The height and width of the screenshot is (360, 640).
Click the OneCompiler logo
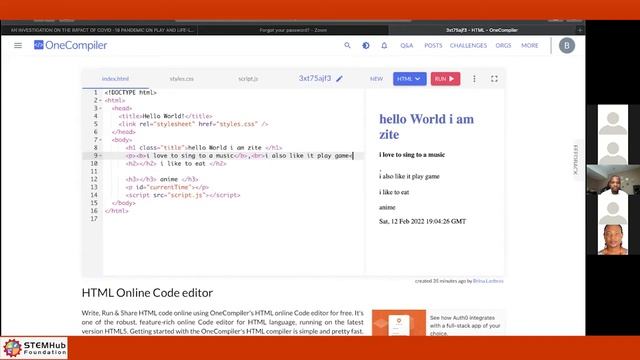[71, 45]
